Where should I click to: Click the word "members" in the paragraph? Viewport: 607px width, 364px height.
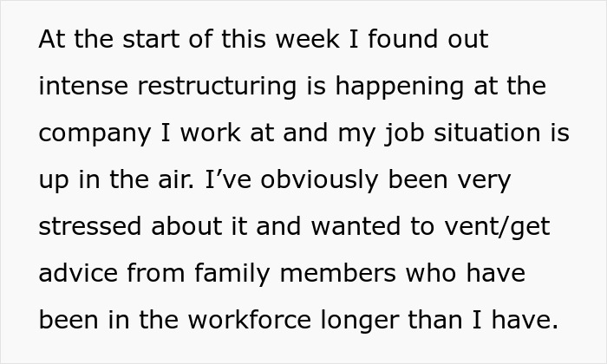coord(343,276)
